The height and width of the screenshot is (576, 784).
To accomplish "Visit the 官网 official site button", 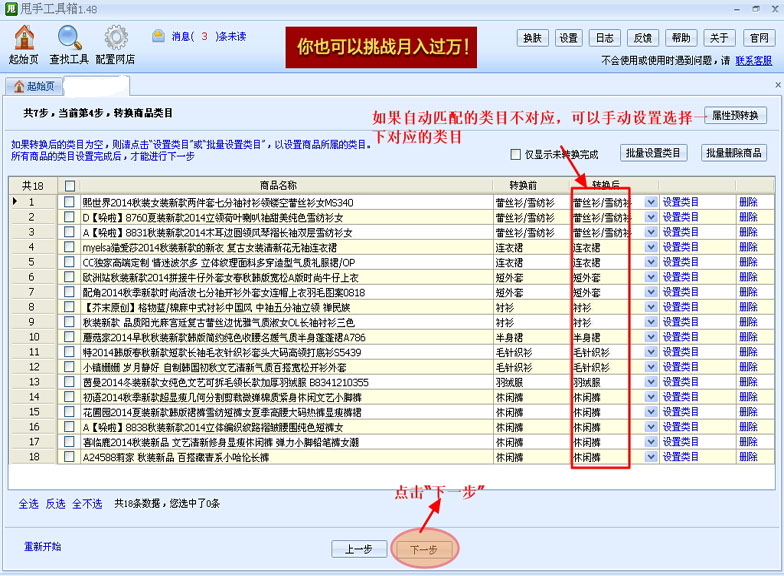I will 759,38.
